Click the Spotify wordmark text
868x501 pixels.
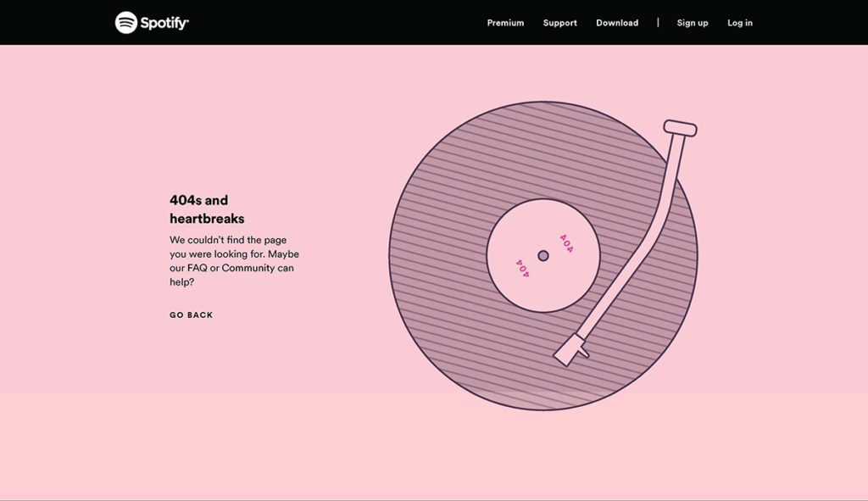click(164, 23)
